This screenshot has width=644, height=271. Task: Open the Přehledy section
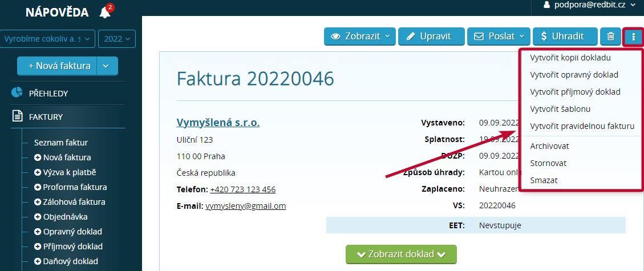(x=48, y=94)
